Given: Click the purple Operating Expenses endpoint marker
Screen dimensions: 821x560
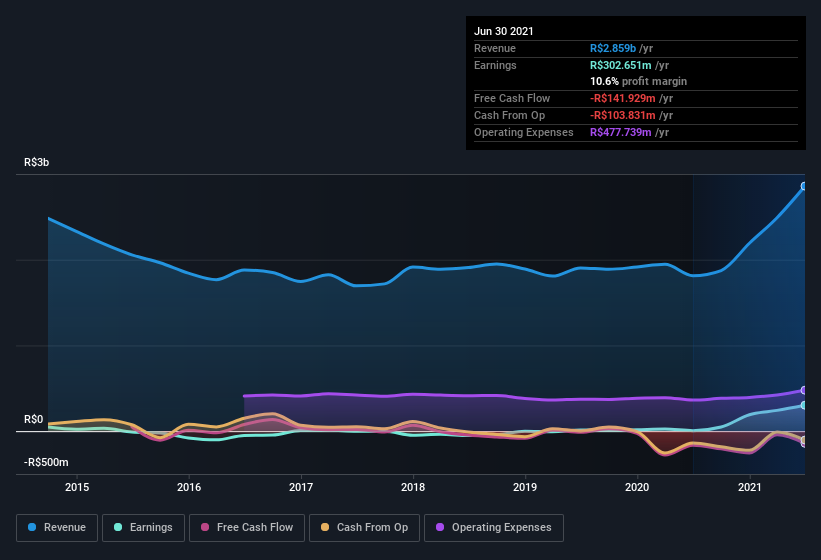Looking at the screenshot, I should tap(804, 390).
